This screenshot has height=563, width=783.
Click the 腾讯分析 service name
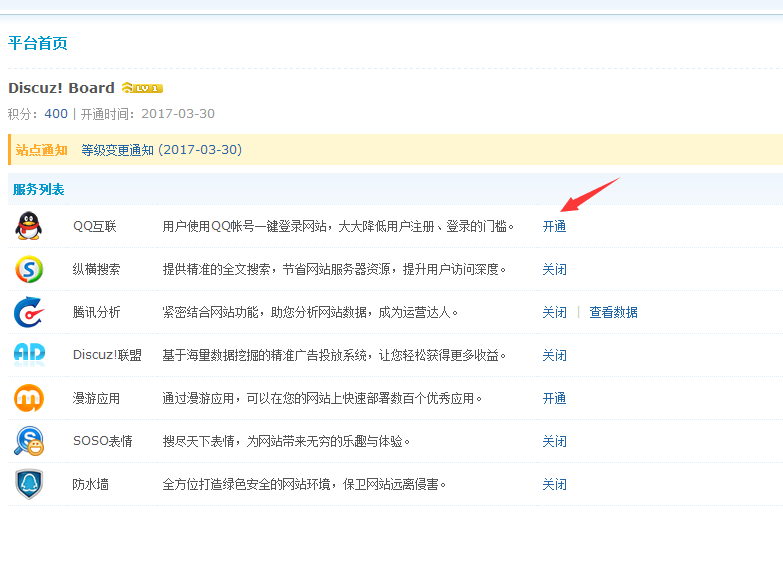[96, 313]
